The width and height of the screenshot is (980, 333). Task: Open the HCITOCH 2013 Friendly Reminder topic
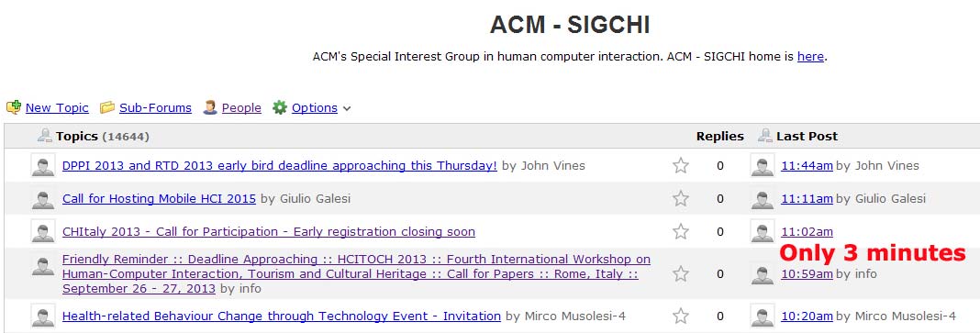point(356,273)
